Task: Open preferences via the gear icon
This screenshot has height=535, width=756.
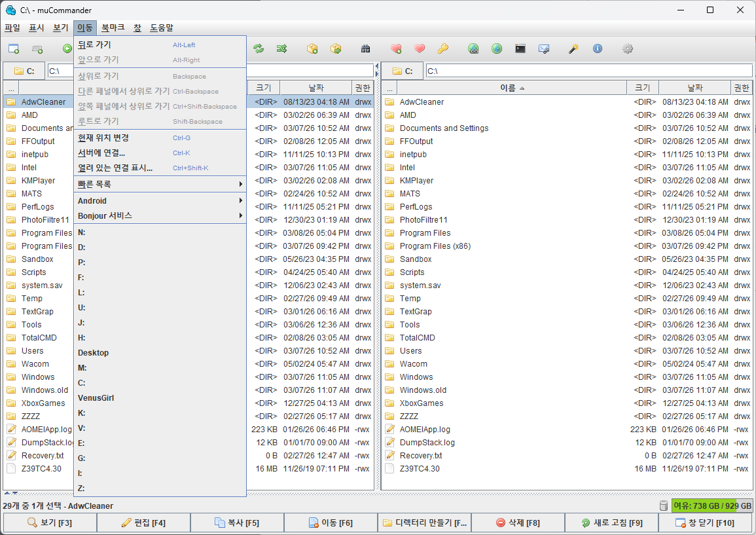Action: pos(628,48)
